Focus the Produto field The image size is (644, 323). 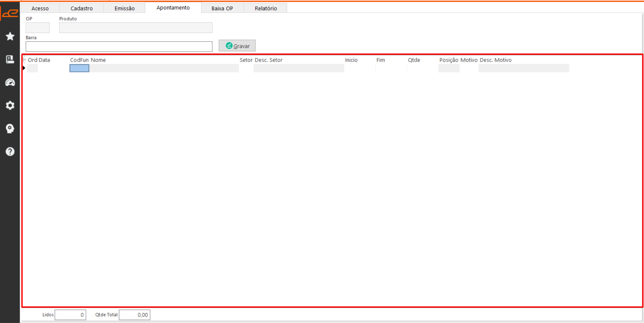[136, 28]
